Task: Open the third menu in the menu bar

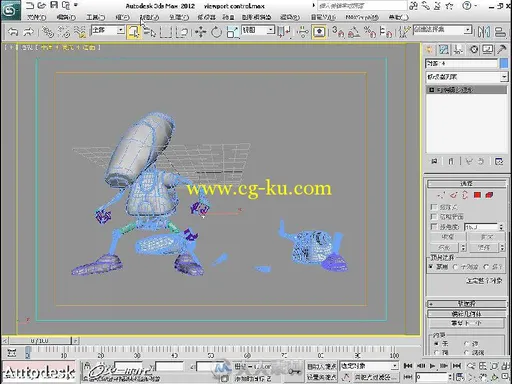Action: (95, 17)
